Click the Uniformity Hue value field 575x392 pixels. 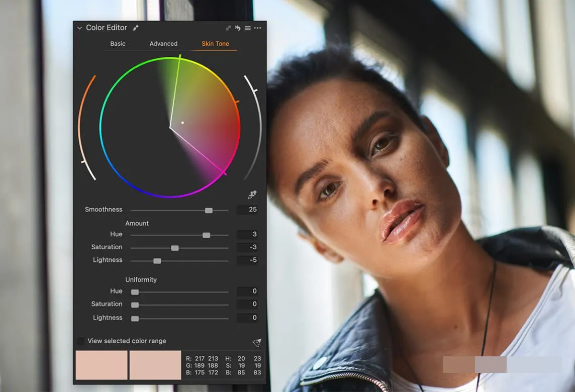coord(247,291)
